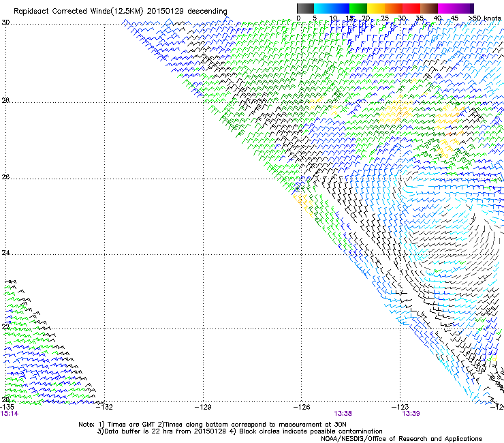Click the longitude -132 axis label
504x443 pixels.
[x=105, y=407]
